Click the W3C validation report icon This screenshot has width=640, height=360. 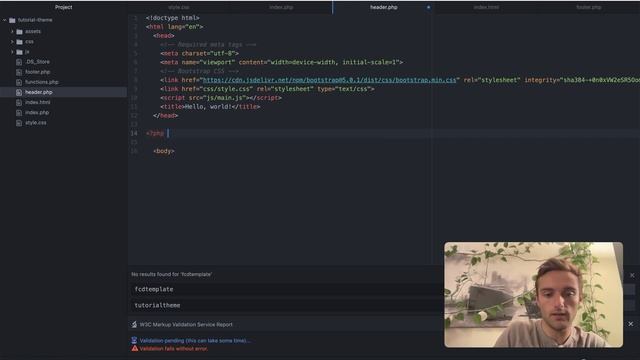click(134, 324)
